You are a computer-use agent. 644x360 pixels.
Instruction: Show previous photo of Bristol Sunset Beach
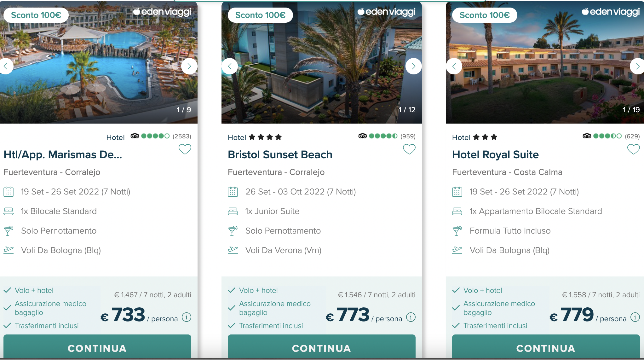pyautogui.click(x=230, y=66)
